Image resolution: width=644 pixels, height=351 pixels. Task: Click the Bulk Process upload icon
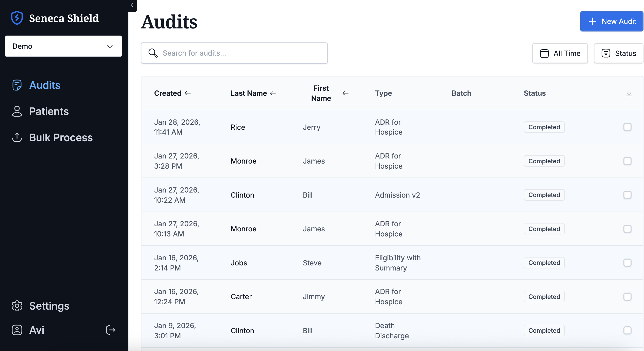[17, 137]
